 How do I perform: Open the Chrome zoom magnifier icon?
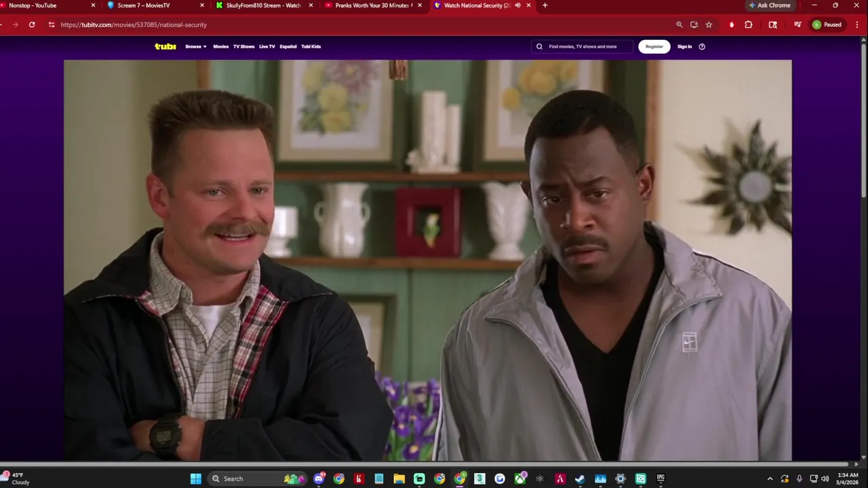pyautogui.click(x=679, y=24)
